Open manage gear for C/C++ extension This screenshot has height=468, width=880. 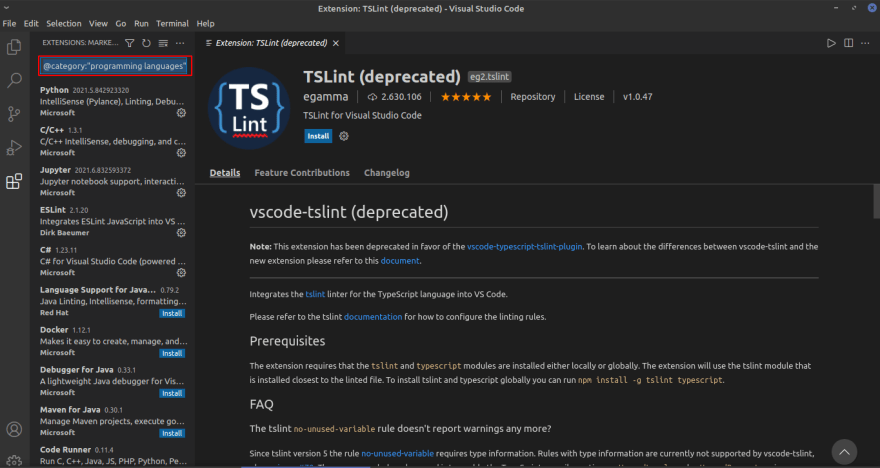(x=181, y=153)
